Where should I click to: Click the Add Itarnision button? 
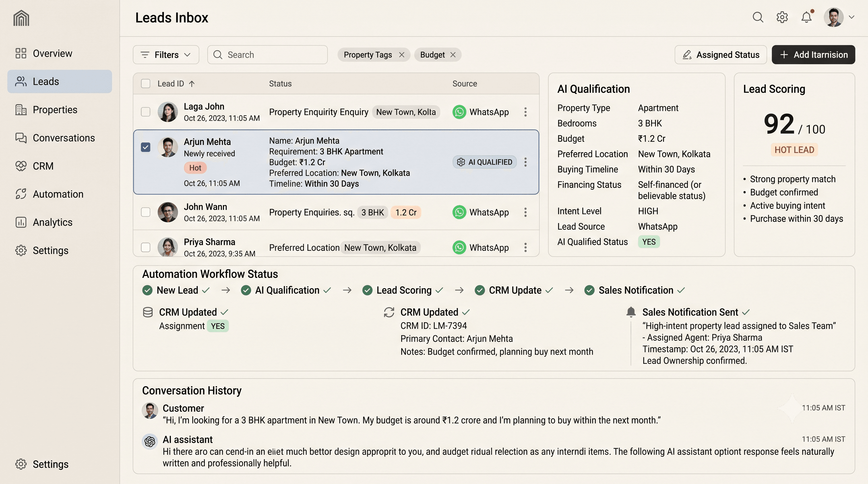click(813, 55)
